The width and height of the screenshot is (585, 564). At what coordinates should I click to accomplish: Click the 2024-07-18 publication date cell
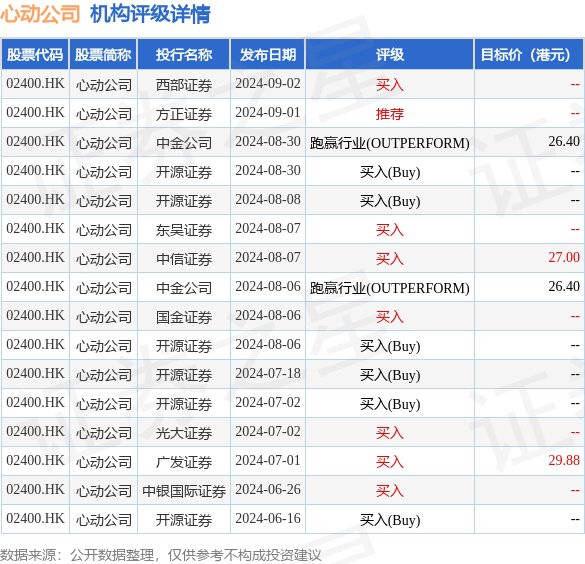268,374
